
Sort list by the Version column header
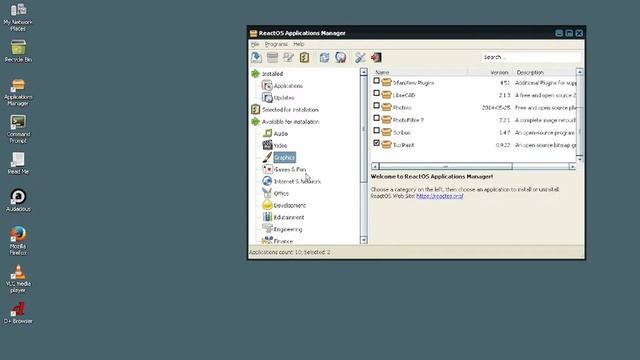click(490, 72)
